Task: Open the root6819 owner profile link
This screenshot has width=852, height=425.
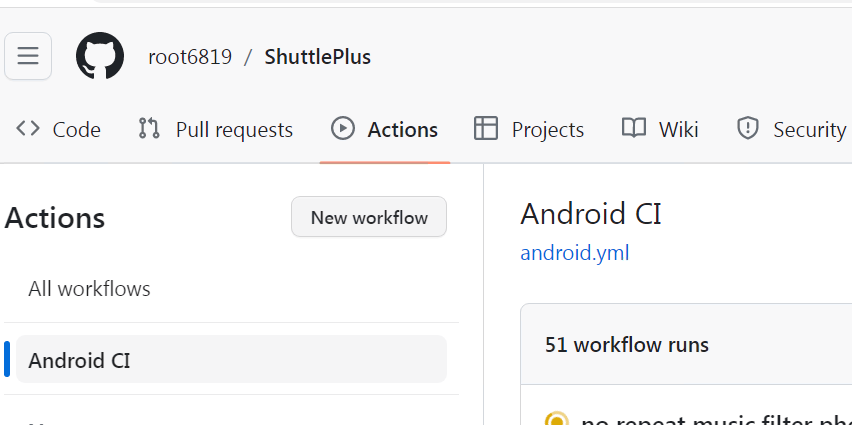Action: (x=190, y=57)
